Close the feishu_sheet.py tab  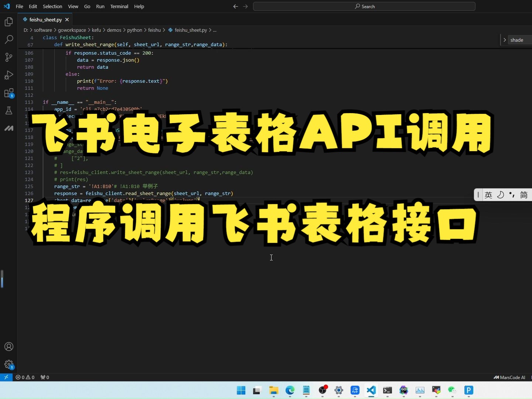67,20
